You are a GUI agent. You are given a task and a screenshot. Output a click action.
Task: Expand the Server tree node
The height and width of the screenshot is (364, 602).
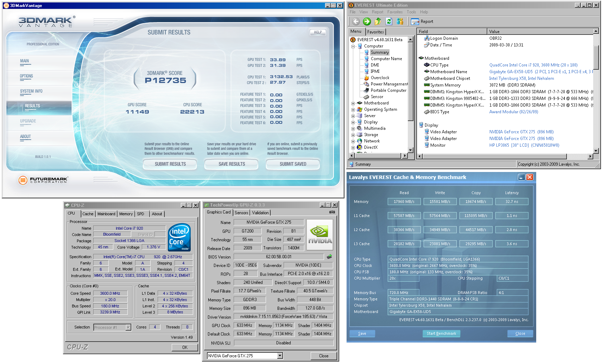click(353, 116)
